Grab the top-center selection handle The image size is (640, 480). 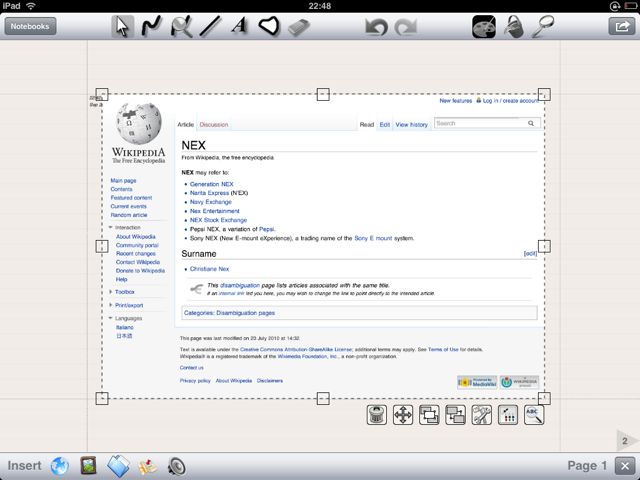[323, 95]
